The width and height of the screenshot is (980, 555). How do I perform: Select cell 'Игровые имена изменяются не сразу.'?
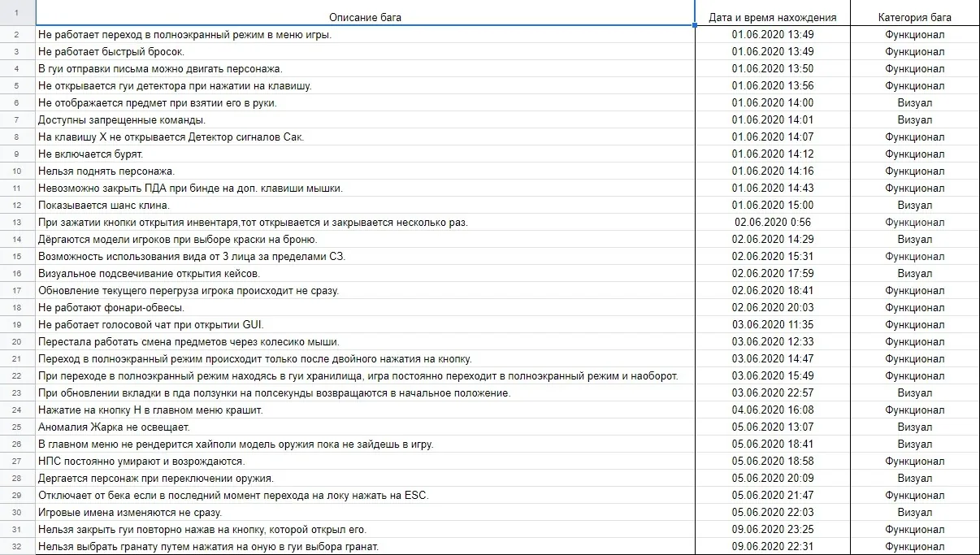tap(365, 512)
